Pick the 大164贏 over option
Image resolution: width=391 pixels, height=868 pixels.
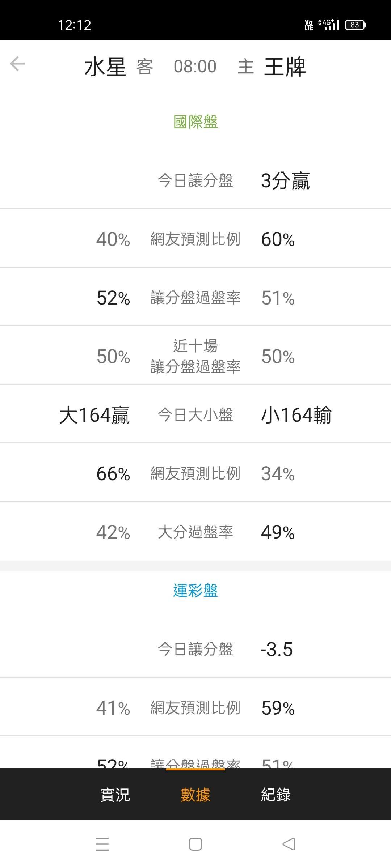(x=94, y=415)
